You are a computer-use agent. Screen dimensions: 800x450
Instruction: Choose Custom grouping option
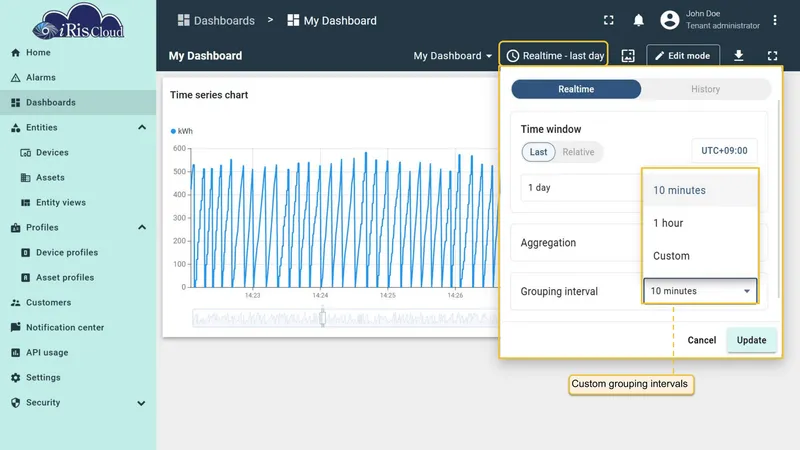point(700,256)
